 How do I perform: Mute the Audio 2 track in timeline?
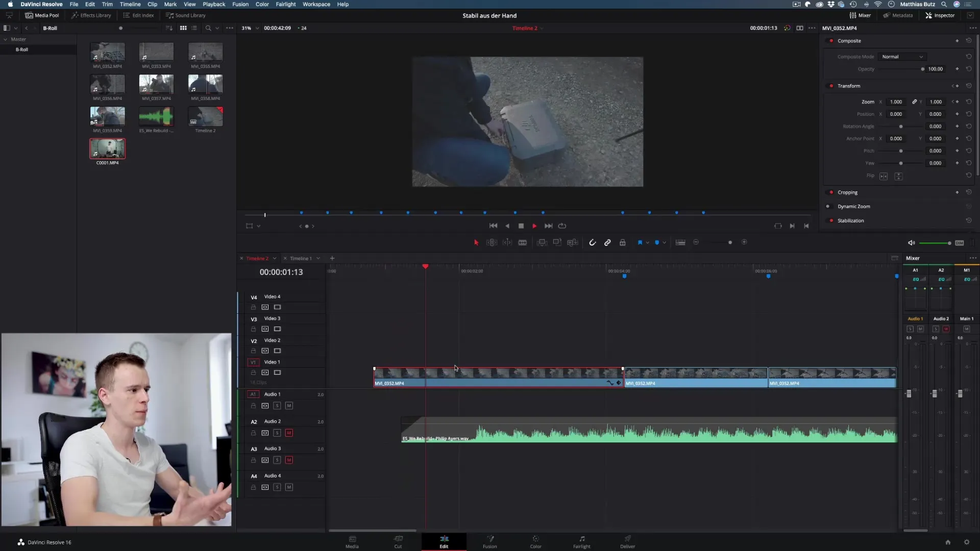(x=289, y=433)
